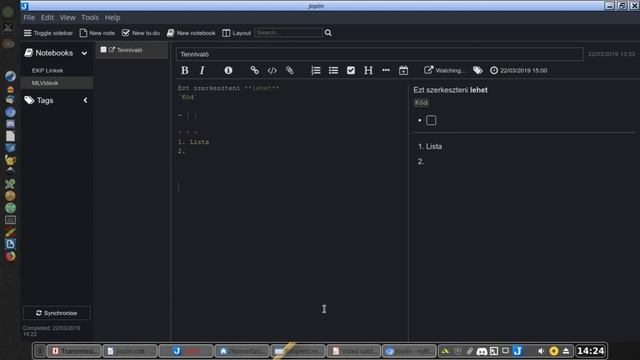
Task: Open the View menu
Action: point(67,18)
